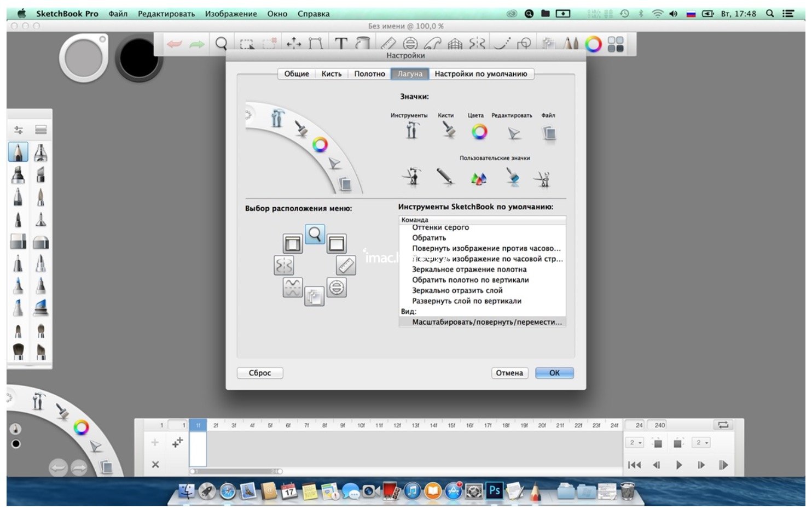The width and height of the screenshot is (812, 515).
Task: Open Spotlight search in the menu bar
Action: (x=770, y=14)
